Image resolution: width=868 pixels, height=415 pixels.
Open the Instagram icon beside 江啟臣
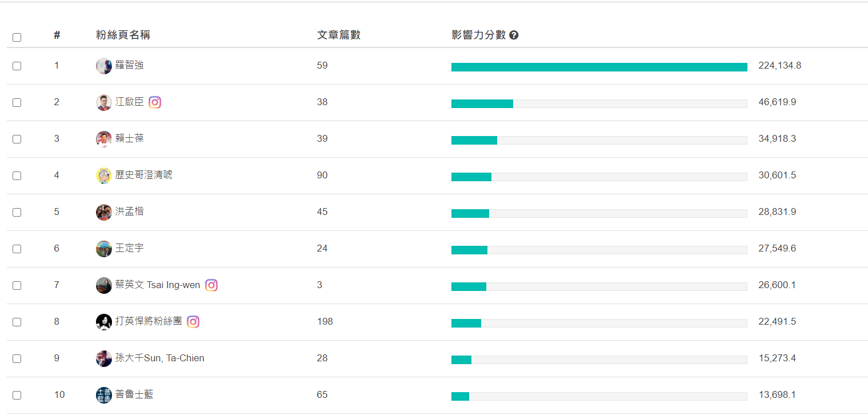(155, 102)
